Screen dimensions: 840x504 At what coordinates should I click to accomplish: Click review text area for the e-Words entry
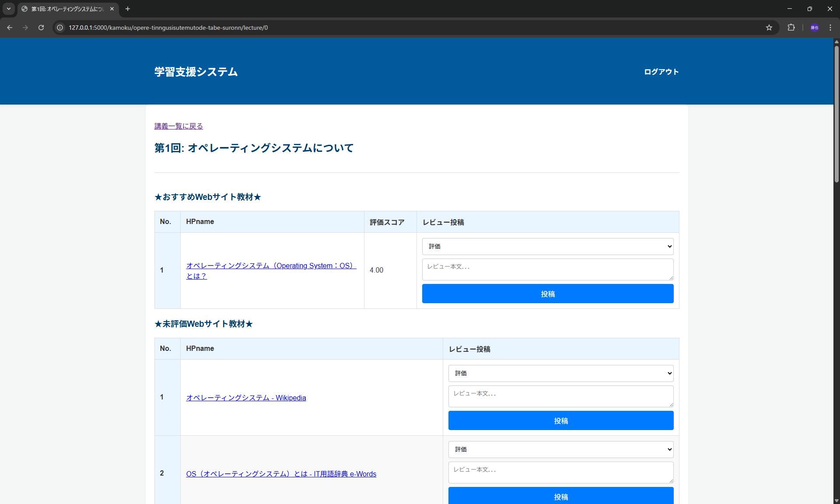[x=560, y=472]
